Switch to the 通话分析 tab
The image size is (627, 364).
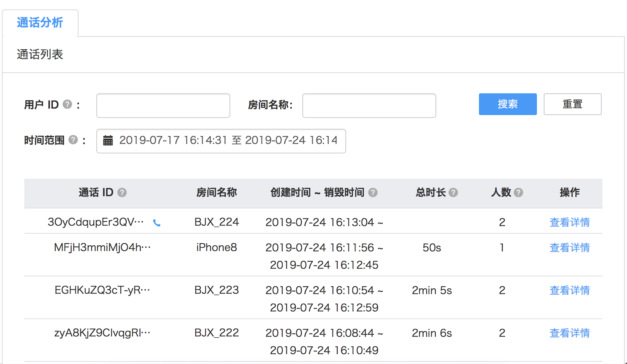pos(40,23)
